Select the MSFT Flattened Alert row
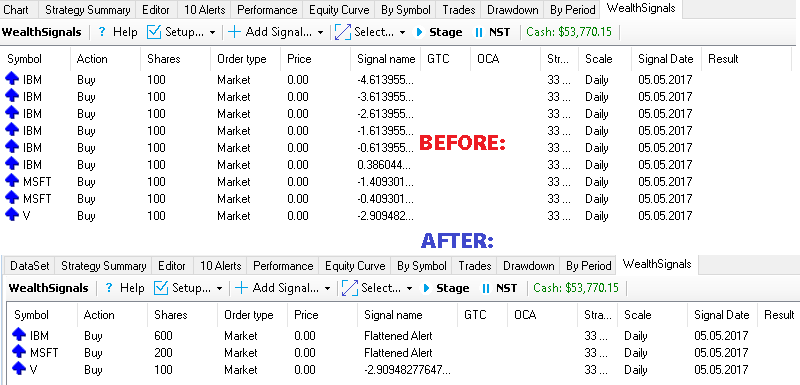 [x=400, y=352]
